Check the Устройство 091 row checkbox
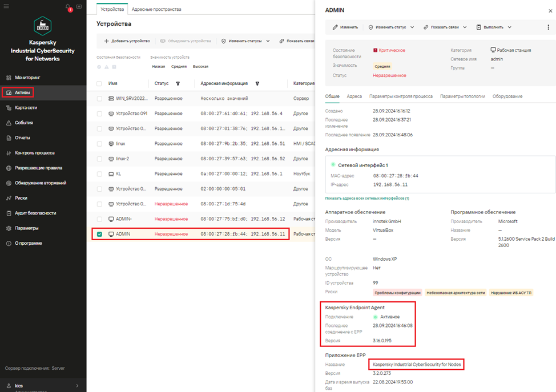This screenshot has width=556, height=392. (x=99, y=114)
